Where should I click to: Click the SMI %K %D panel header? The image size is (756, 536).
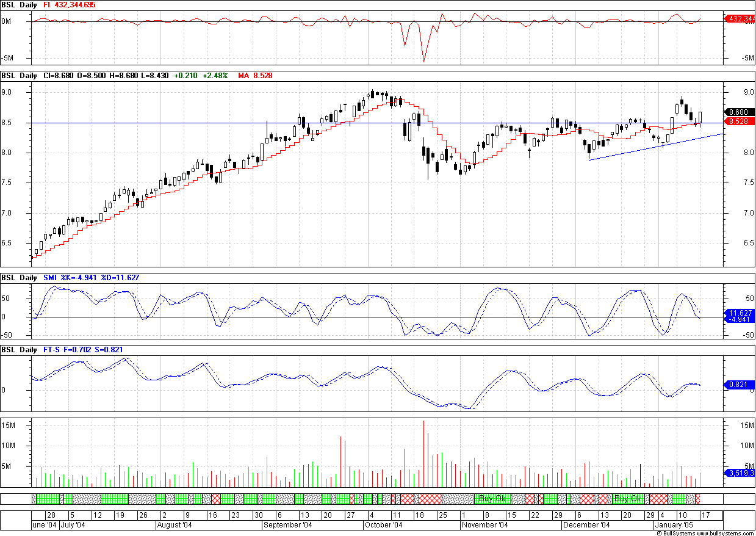coord(92,278)
